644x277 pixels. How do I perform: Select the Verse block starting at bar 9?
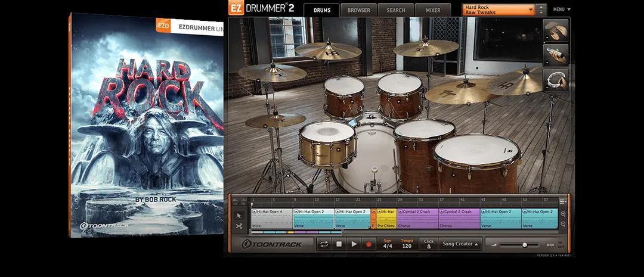point(314,218)
